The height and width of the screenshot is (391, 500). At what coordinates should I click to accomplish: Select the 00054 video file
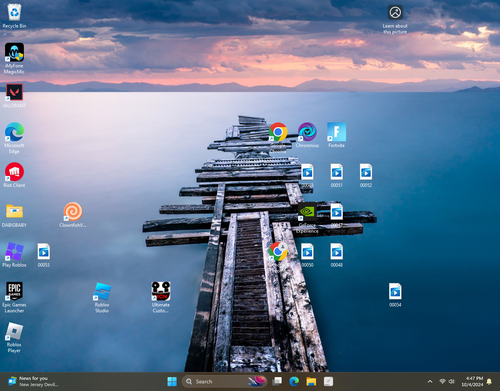tap(395, 294)
